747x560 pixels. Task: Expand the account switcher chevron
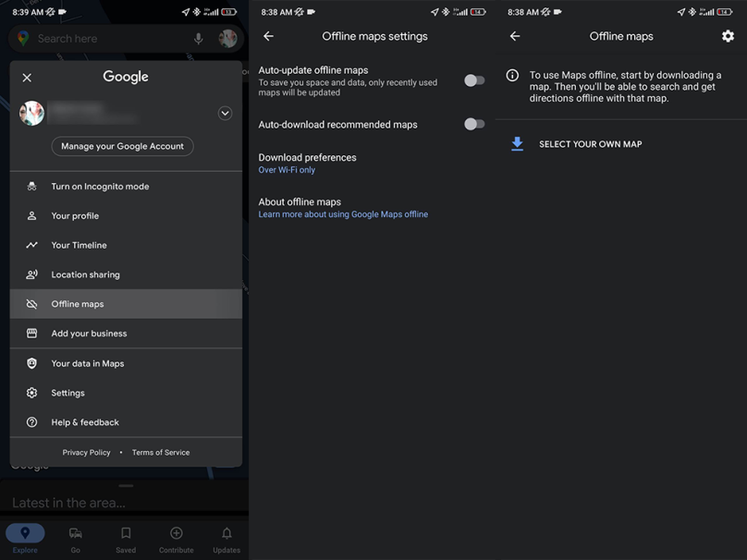click(225, 113)
